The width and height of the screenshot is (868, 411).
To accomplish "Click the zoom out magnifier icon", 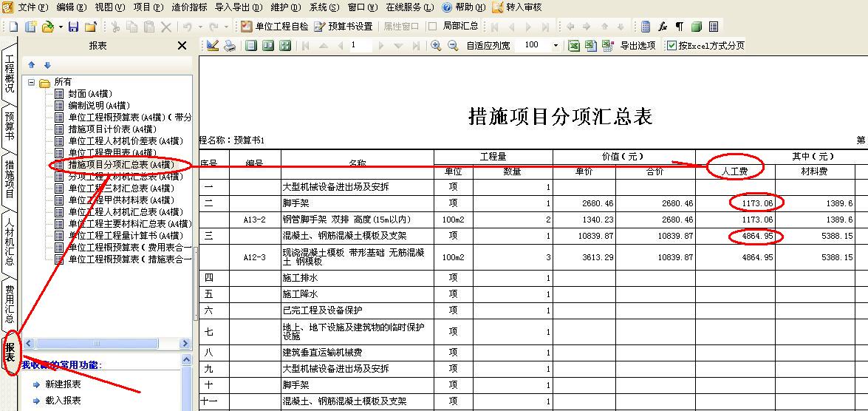I will [453, 46].
